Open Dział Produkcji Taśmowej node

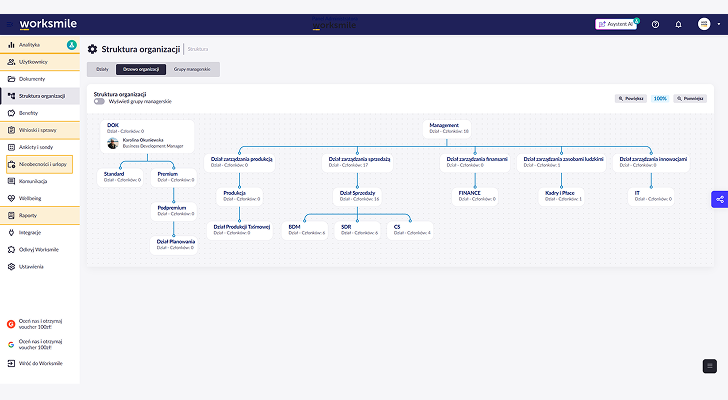pyautogui.click(x=240, y=230)
